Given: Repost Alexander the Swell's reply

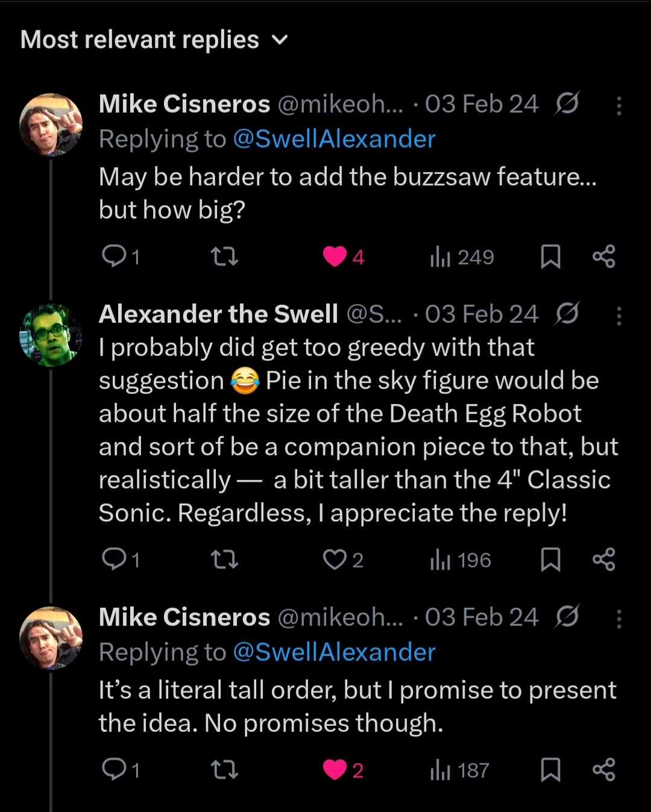Looking at the screenshot, I should click(x=225, y=560).
